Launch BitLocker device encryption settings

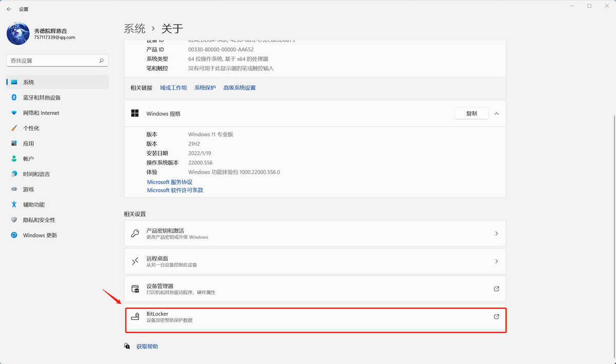(315, 317)
